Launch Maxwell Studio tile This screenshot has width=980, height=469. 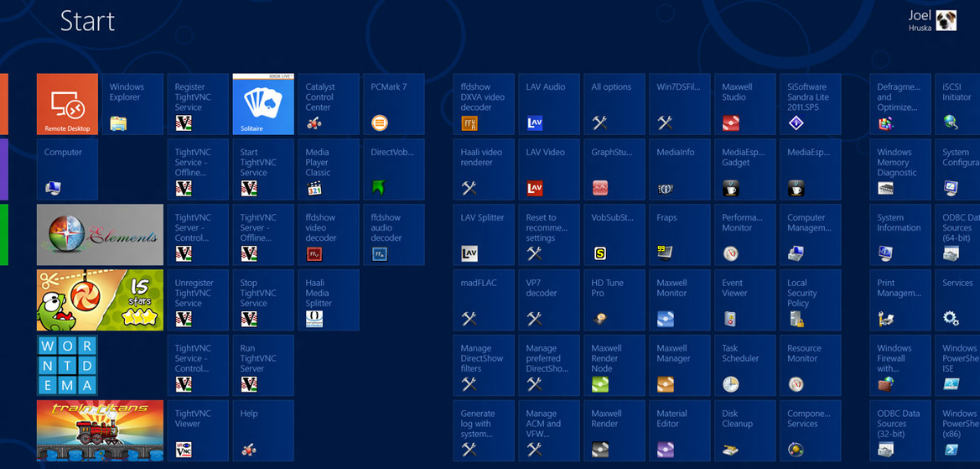point(745,104)
